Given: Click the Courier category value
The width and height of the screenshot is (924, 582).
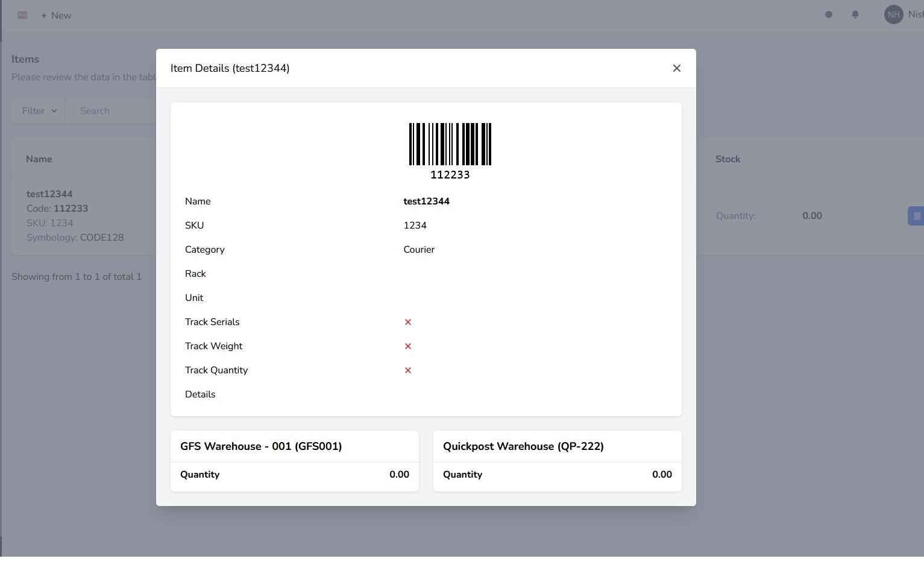Looking at the screenshot, I should [419, 250].
